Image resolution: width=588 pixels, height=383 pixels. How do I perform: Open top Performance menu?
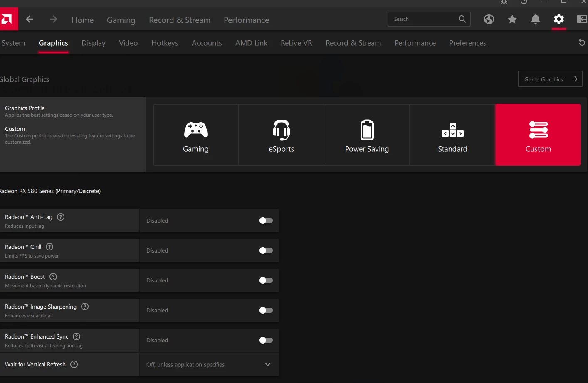coord(247,20)
